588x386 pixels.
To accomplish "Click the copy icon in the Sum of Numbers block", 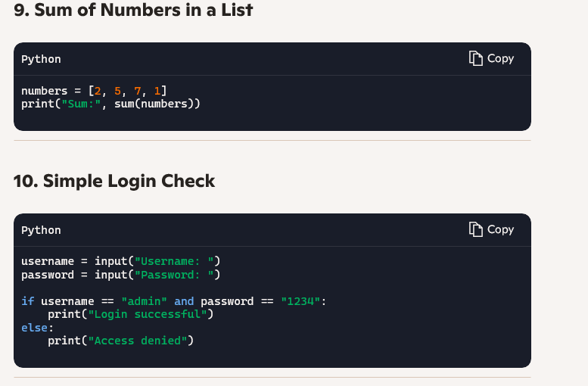I will pos(476,58).
